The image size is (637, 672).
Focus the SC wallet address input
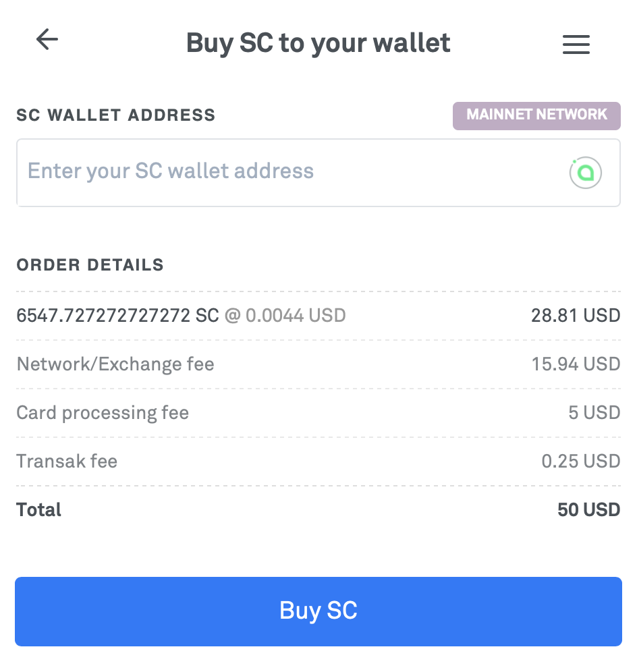coord(318,173)
